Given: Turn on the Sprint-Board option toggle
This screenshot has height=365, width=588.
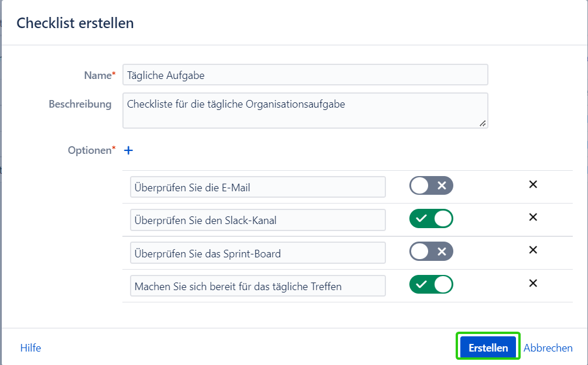Looking at the screenshot, I should (431, 252).
